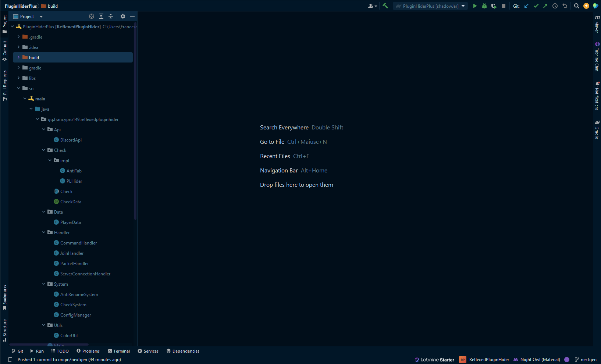Run with Coverage shield icon
Viewport: 601px width, 364px height.
[494, 6]
